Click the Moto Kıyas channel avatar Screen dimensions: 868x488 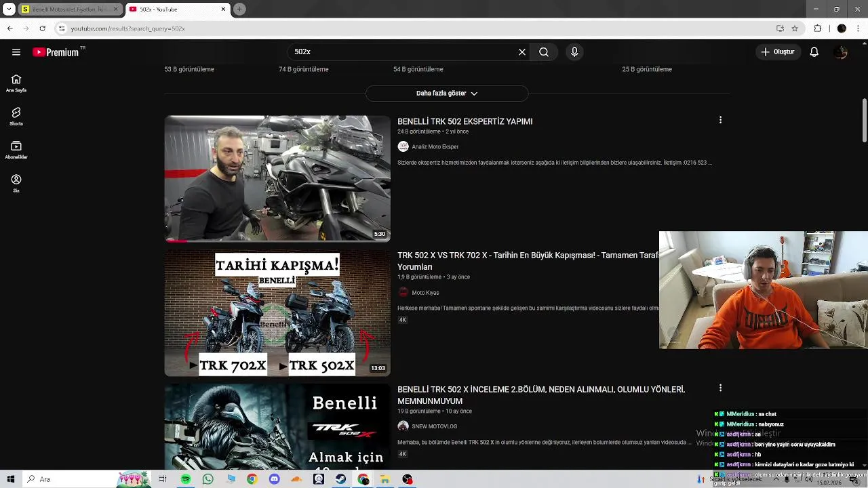[x=403, y=292]
